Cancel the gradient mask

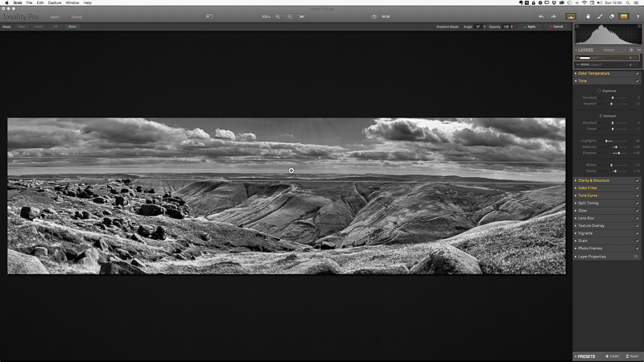[555, 27]
